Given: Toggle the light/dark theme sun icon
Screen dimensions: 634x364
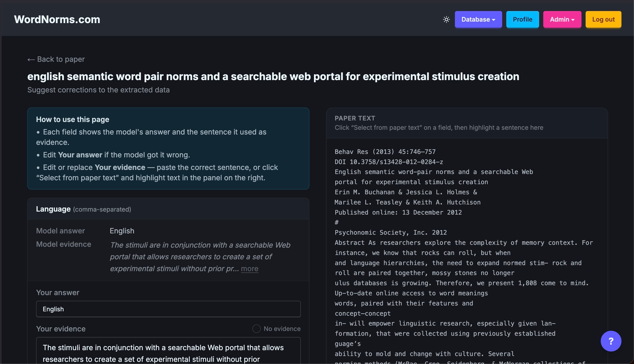Looking at the screenshot, I should (x=446, y=19).
